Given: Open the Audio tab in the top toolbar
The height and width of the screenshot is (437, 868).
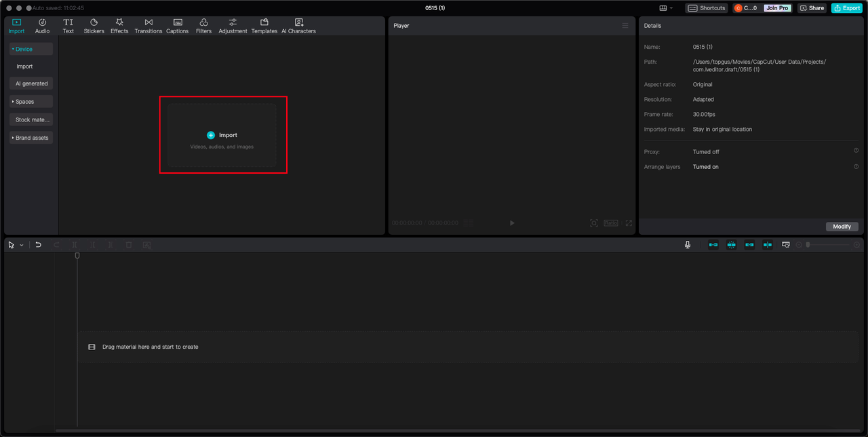Looking at the screenshot, I should pyautogui.click(x=42, y=26).
